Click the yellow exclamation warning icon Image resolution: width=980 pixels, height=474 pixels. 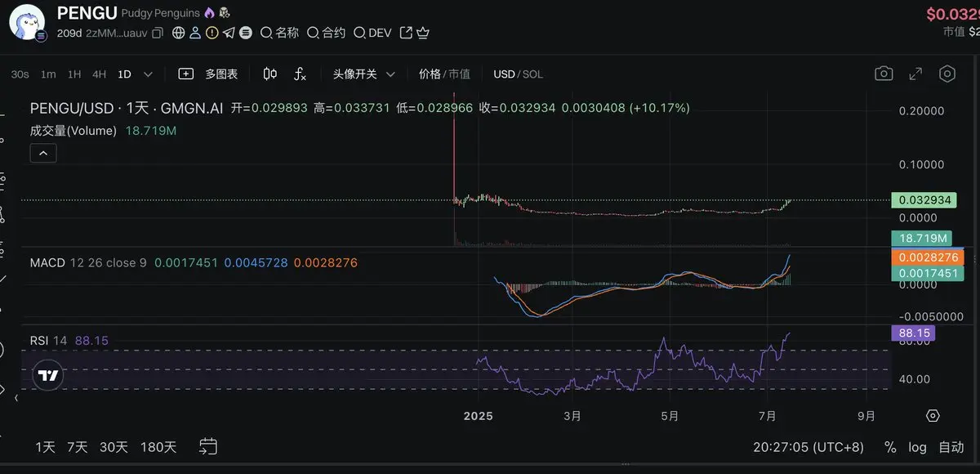[212, 33]
